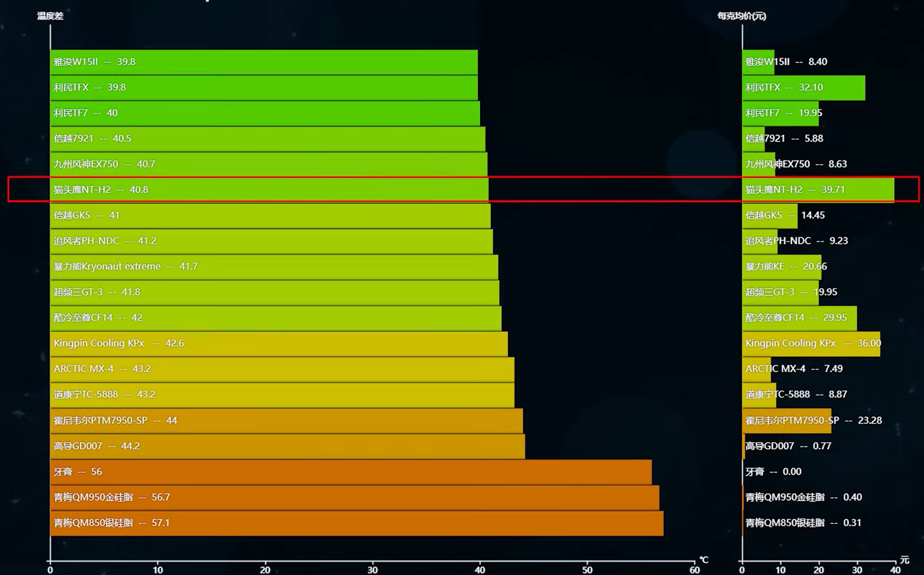Select the 霍尼韦尔PTM7950-SP 44 bar
The width and height of the screenshot is (924, 575).
tap(286, 420)
